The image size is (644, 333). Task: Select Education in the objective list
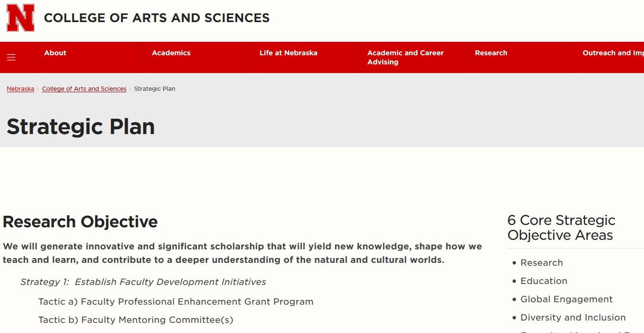pyautogui.click(x=544, y=281)
